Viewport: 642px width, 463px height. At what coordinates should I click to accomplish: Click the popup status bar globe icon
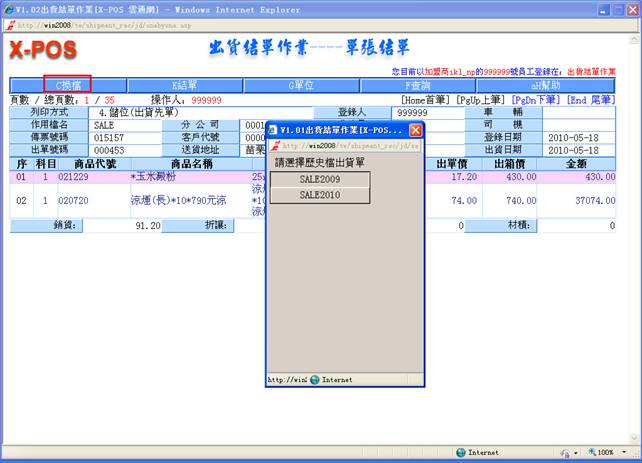(314, 380)
